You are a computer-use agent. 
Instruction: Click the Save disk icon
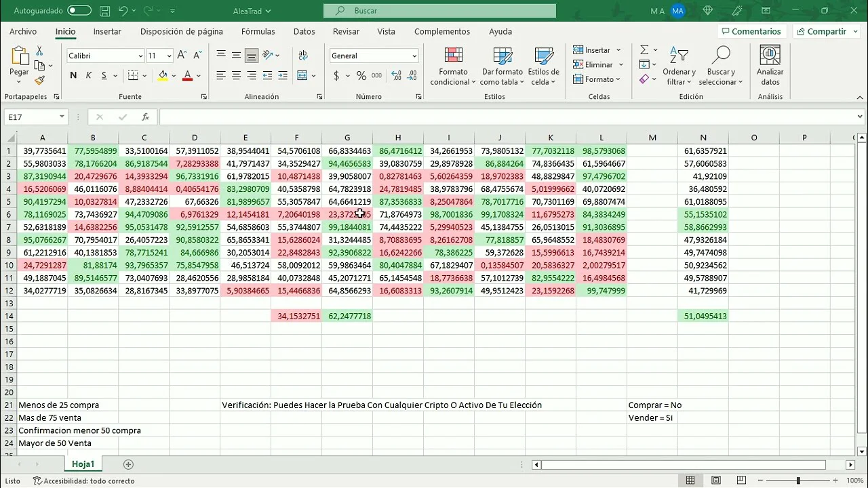tap(104, 11)
